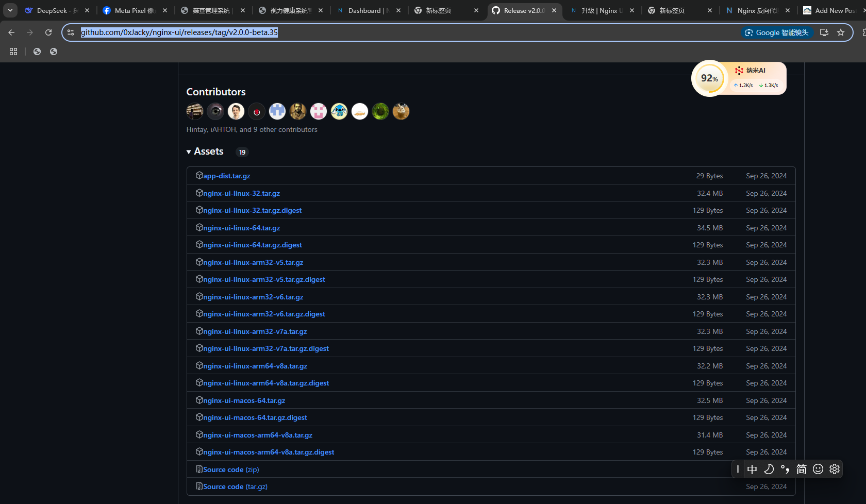Download nginx-ui-macos-64.tar.gz.digest
Screen dimensions: 866x504
[255, 417]
